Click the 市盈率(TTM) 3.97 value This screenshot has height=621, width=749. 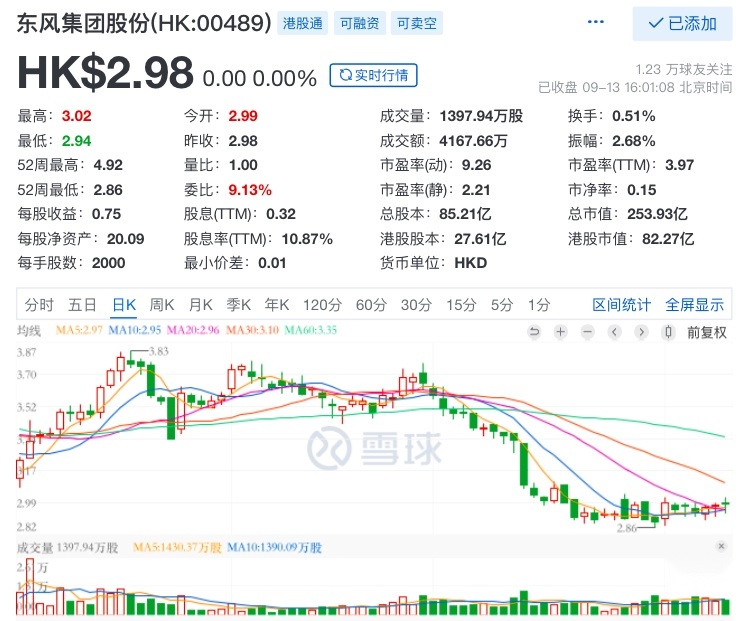pos(679,165)
